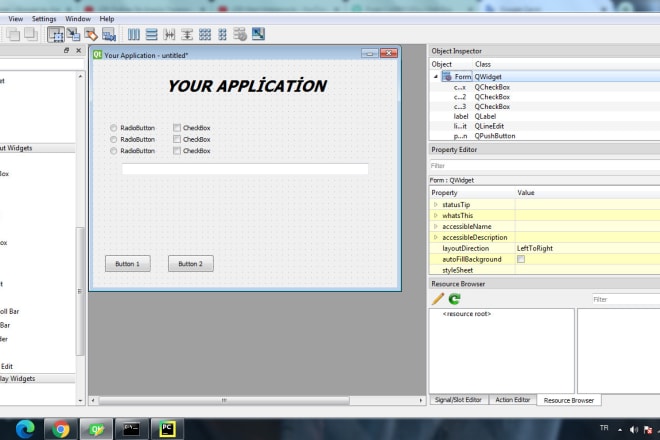Expand the statusTip property row
Viewport: 660px width, 440px height.
[436, 204]
